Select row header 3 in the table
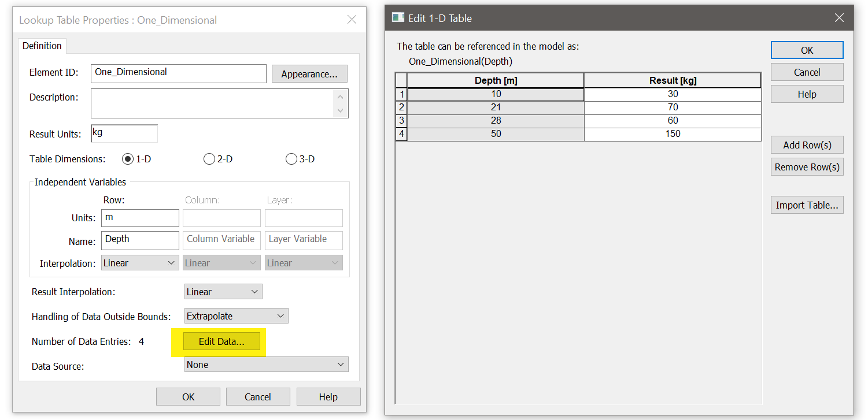Image resolution: width=868 pixels, height=420 pixels. (401, 121)
